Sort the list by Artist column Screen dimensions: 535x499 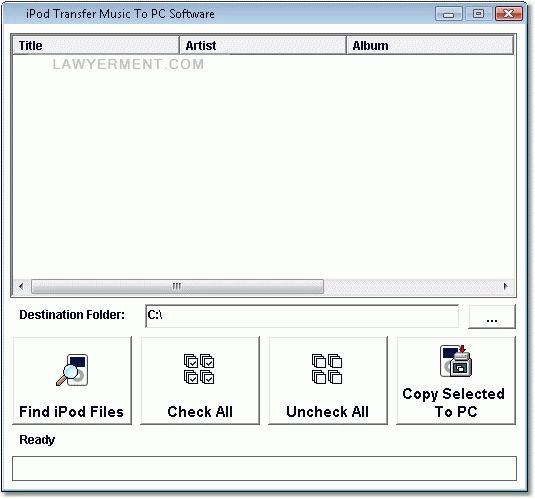pos(263,45)
